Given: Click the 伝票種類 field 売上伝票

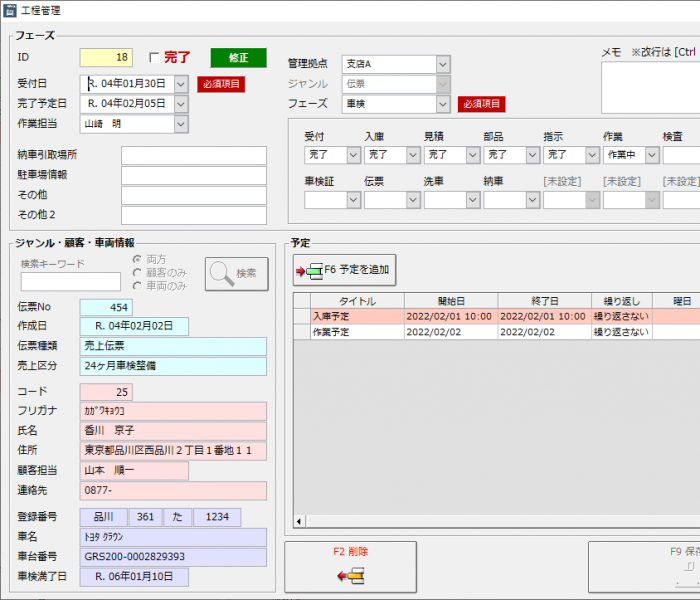Looking at the screenshot, I should click(x=173, y=346).
